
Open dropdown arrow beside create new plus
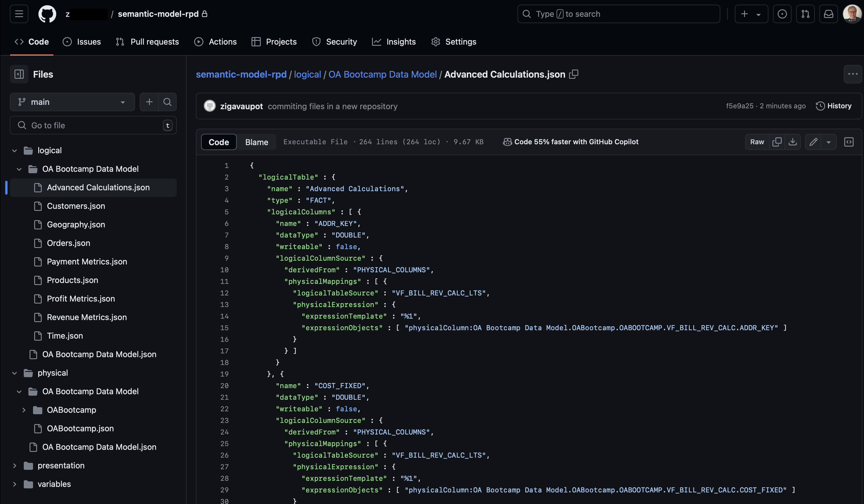tap(759, 14)
